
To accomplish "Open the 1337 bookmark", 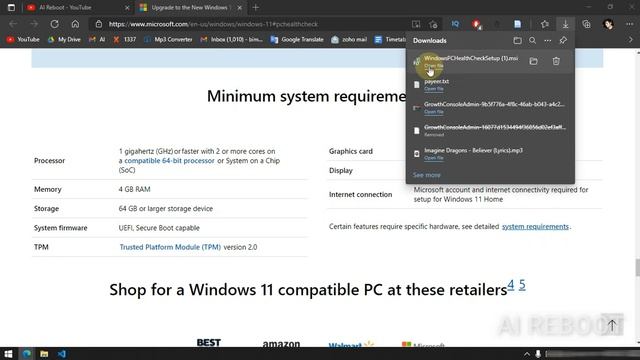I will pyautogui.click(x=124, y=40).
